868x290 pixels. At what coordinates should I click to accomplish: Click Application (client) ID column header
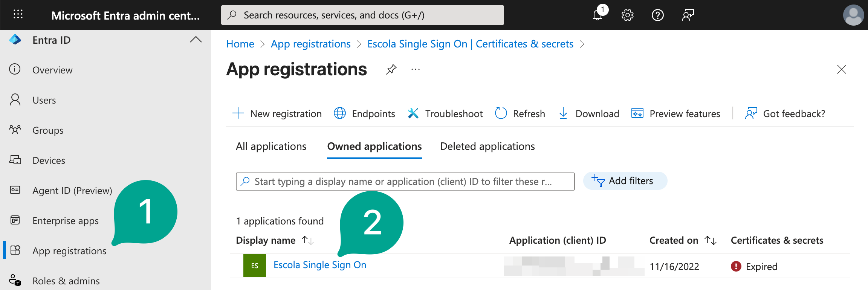pos(558,240)
